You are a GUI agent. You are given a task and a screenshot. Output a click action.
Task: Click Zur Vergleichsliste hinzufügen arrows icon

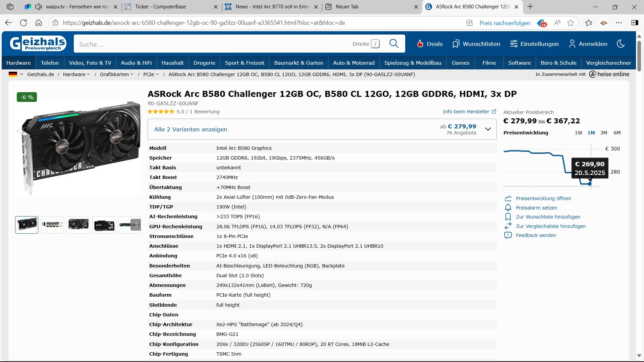point(508,226)
